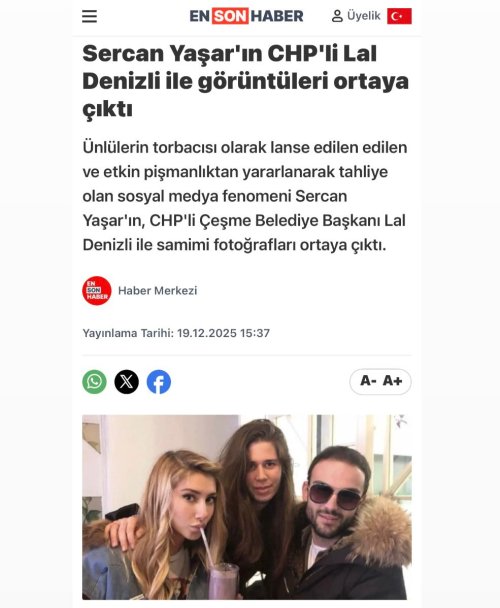The height and width of the screenshot is (608, 500).
Task: Open the article photo of three people
Action: pos(247,507)
